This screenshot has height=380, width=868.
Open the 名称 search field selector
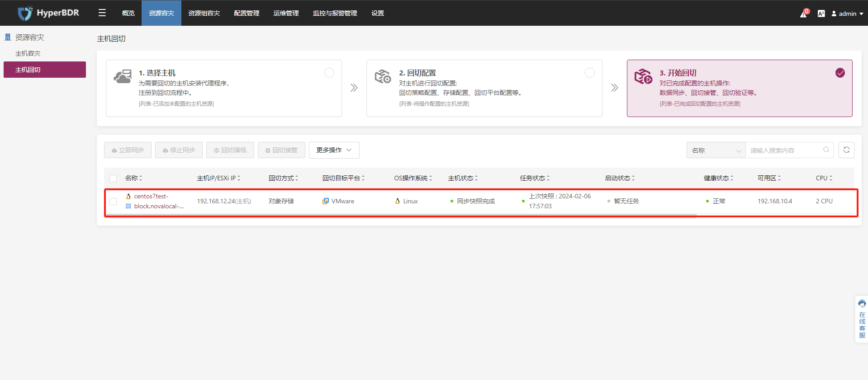716,150
